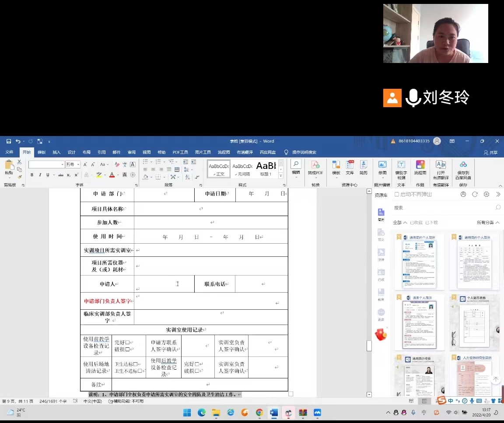
Task: Open the font size 五号 dropdown
Action: click(x=78, y=164)
